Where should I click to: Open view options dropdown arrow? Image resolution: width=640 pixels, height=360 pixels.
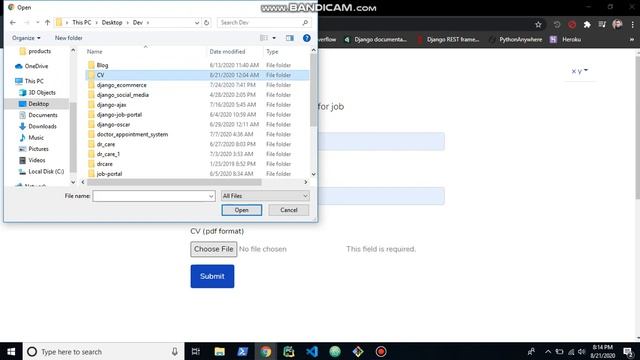tap(274, 38)
